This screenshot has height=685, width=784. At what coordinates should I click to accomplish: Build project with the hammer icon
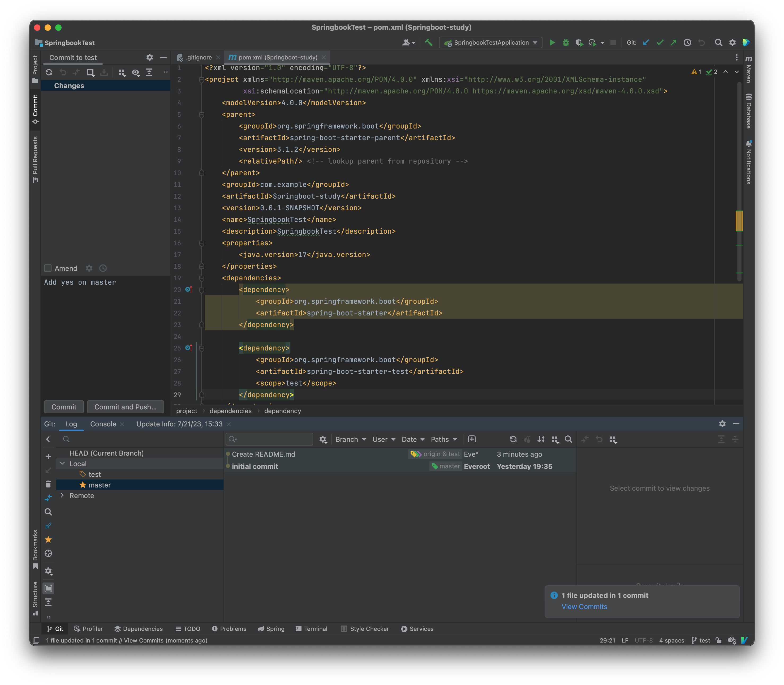tap(429, 42)
